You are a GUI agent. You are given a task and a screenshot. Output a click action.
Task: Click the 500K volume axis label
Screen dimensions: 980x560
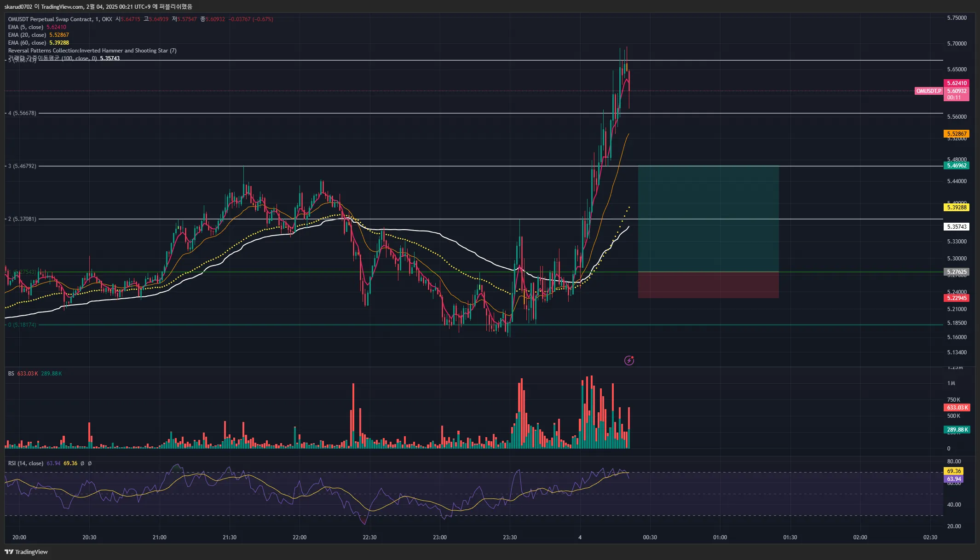point(954,416)
